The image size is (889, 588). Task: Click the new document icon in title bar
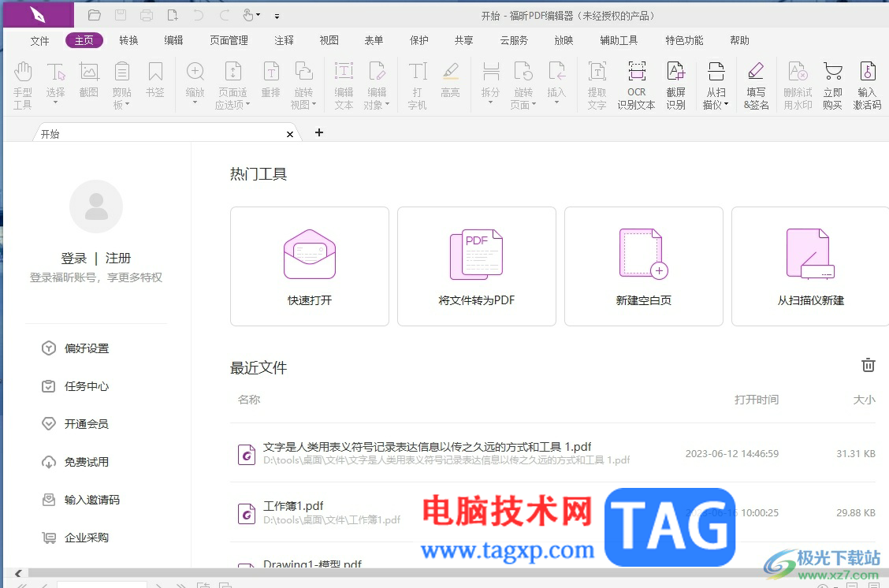tap(173, 15)
